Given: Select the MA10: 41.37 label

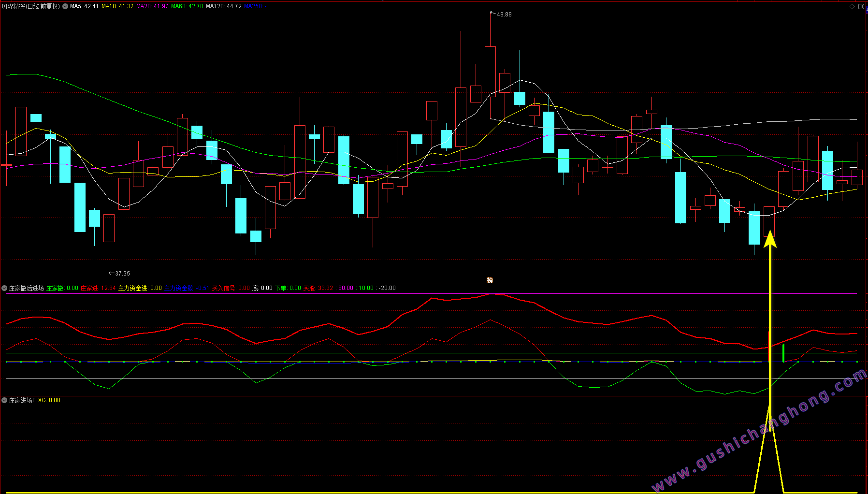Looking at the screenshot, I should 117,6.
